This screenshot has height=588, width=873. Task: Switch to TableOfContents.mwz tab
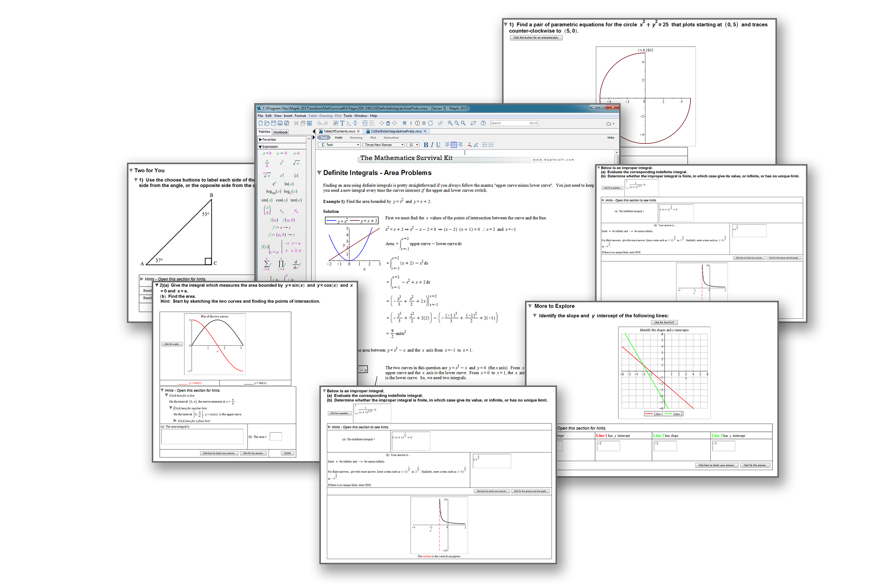pos(339,131)
